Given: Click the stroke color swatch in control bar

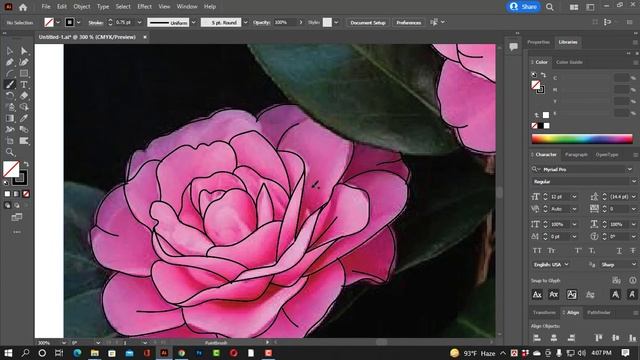Looking at the screenshot, I should click(x=70, y=22).
